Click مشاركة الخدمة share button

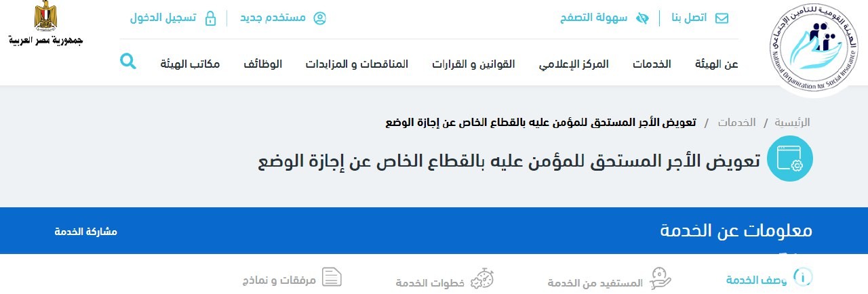[86, 232]
